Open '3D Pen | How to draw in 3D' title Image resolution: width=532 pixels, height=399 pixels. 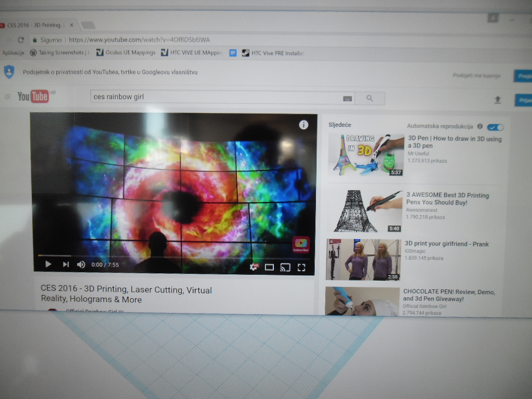pos(455,142)
